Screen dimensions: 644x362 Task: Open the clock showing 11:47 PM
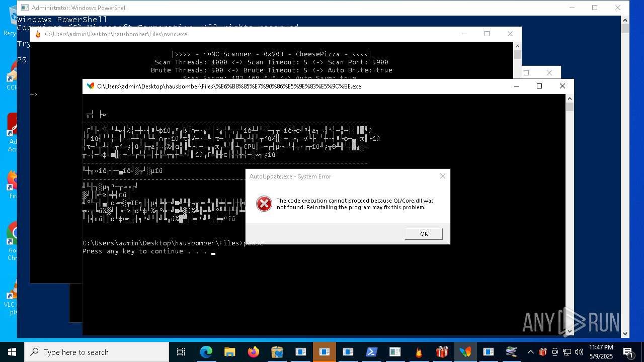tap(601, 352)
